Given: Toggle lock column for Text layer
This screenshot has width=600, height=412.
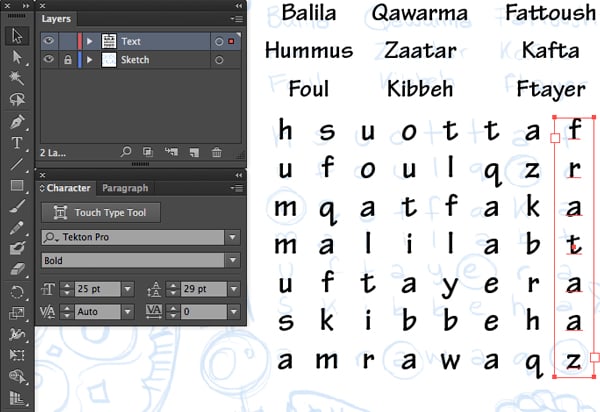Looking at the screenshot, I should coord(68,41).
